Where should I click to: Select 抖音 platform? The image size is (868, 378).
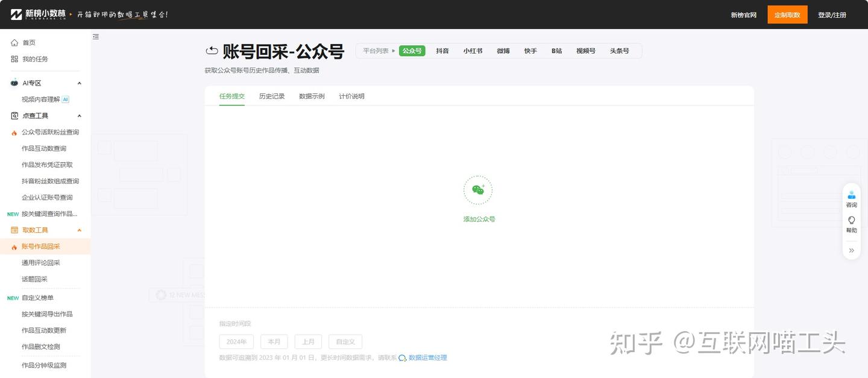(442, 51)
